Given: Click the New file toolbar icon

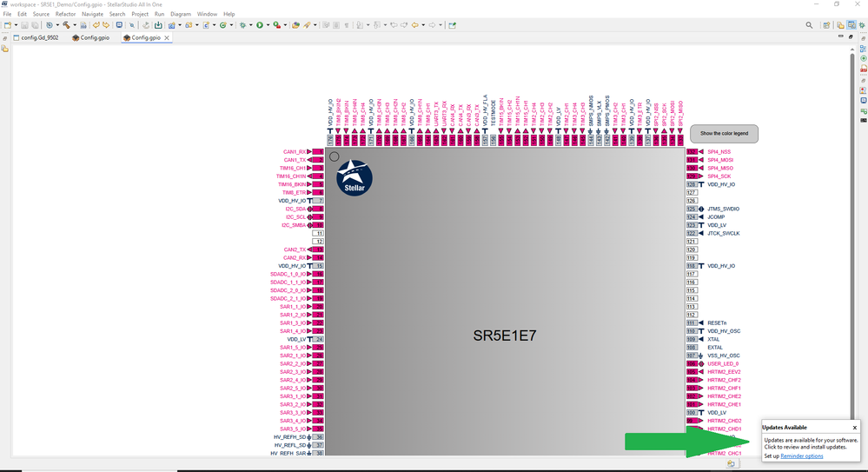Looking at the screenshot, I should coord(7,25).
